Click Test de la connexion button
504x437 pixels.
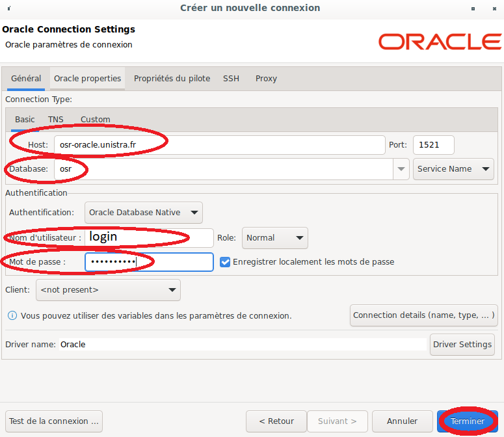[54, 421]
